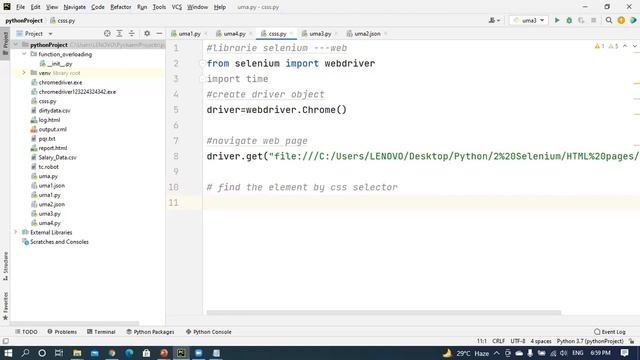Collapse the function_overloading folder
Viewport: 640px width, 360px height.
tap(24, 54)
